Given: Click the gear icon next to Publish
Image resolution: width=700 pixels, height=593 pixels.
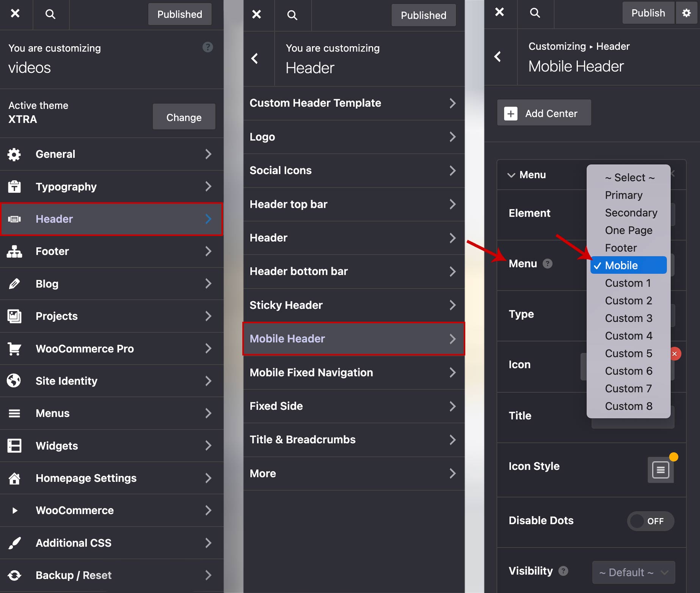Looking at the screenshot, I should point(686,13).
